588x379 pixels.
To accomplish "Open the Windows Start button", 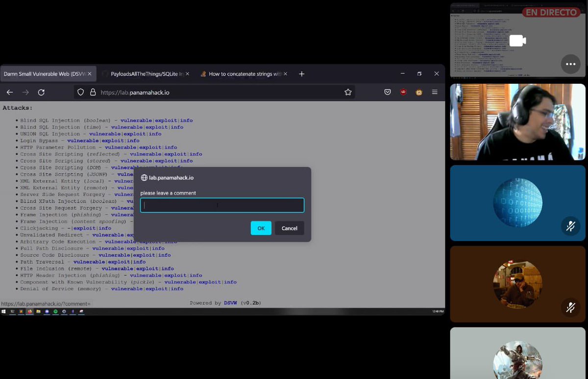I will [3, 311].
